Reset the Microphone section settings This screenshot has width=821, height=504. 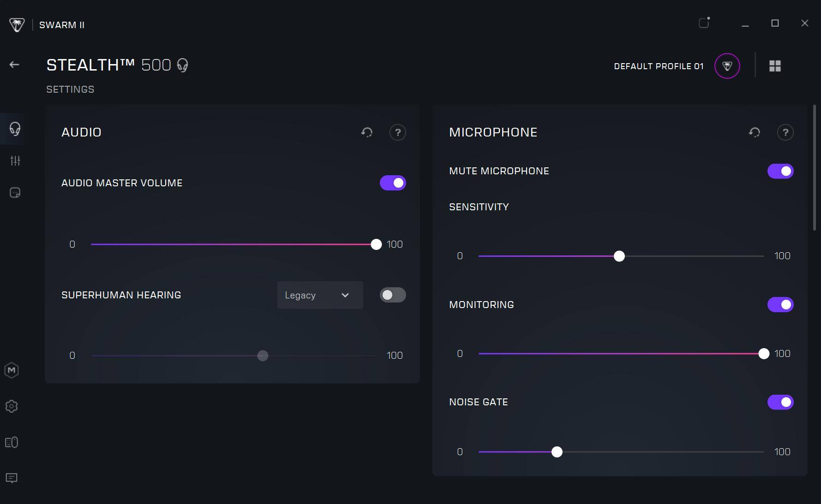[x=755, y=132]
